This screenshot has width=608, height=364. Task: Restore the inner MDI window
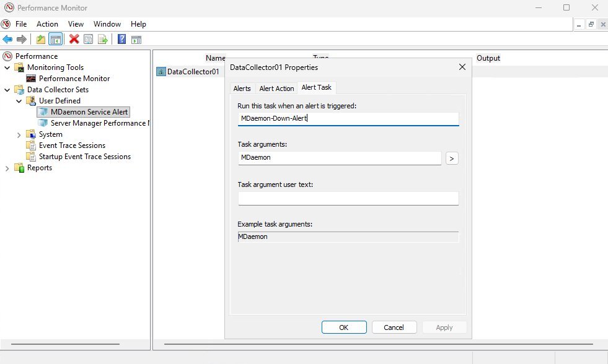[591, 24]
